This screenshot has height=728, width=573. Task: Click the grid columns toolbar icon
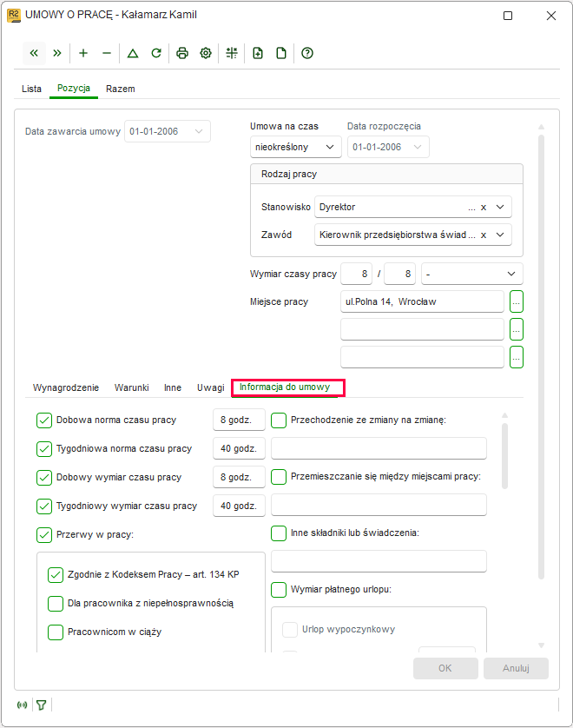tap(232, 53)
